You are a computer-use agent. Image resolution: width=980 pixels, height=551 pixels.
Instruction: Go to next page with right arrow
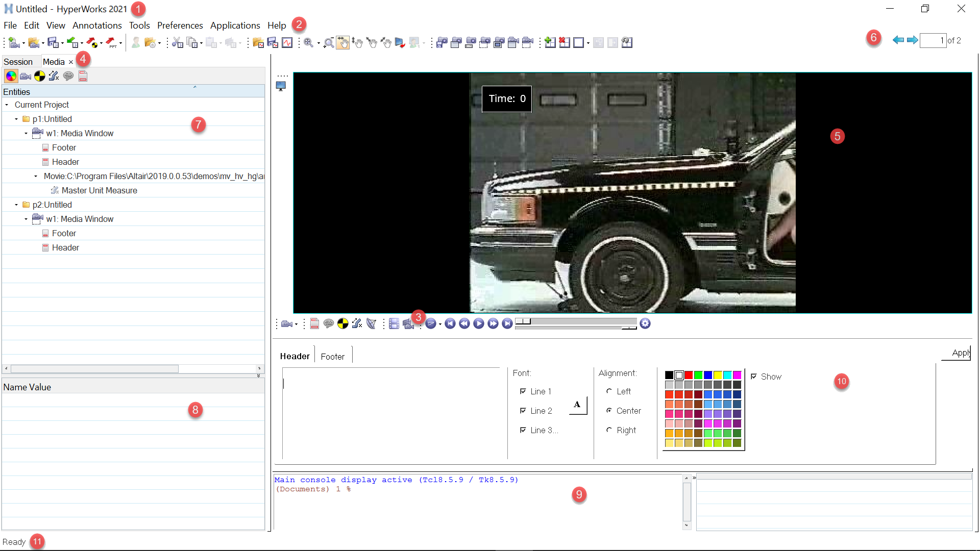tap(912, 40)
